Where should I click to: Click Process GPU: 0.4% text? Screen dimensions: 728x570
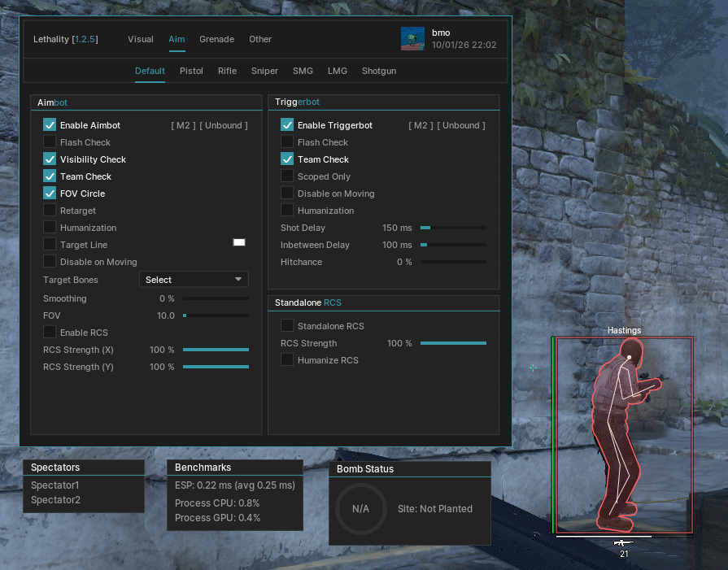click(x=217, y=517)
